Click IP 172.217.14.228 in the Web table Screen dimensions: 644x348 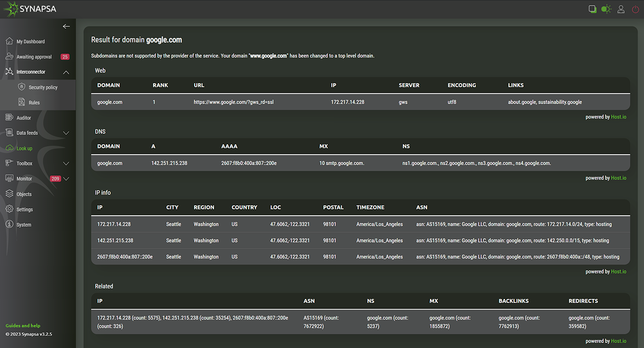click(348, 102)
